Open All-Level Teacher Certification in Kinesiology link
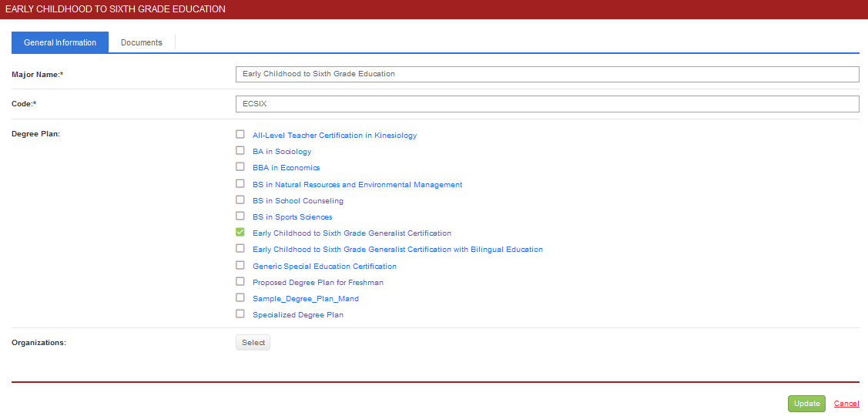868x416 pixels. point(334,135)
